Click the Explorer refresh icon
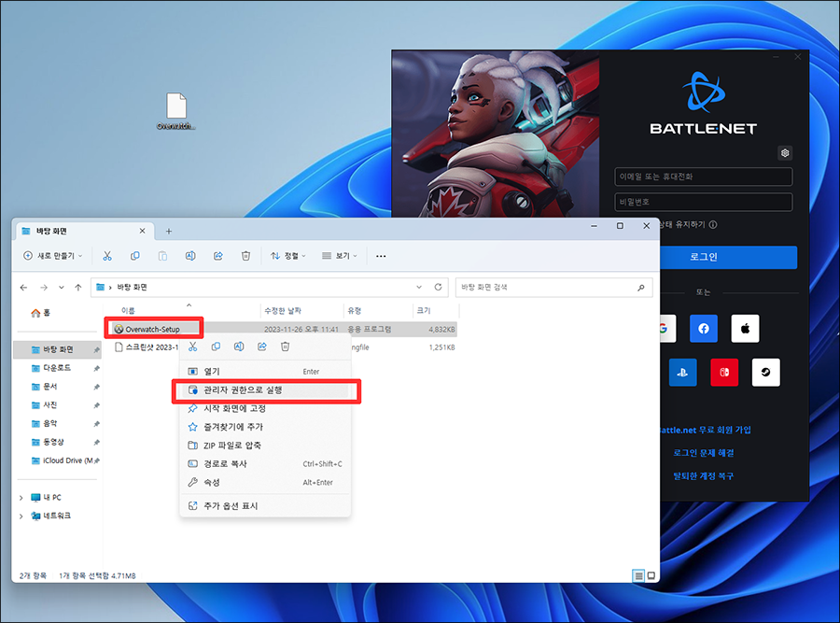 pyautogui.click(x=439, y=288)
